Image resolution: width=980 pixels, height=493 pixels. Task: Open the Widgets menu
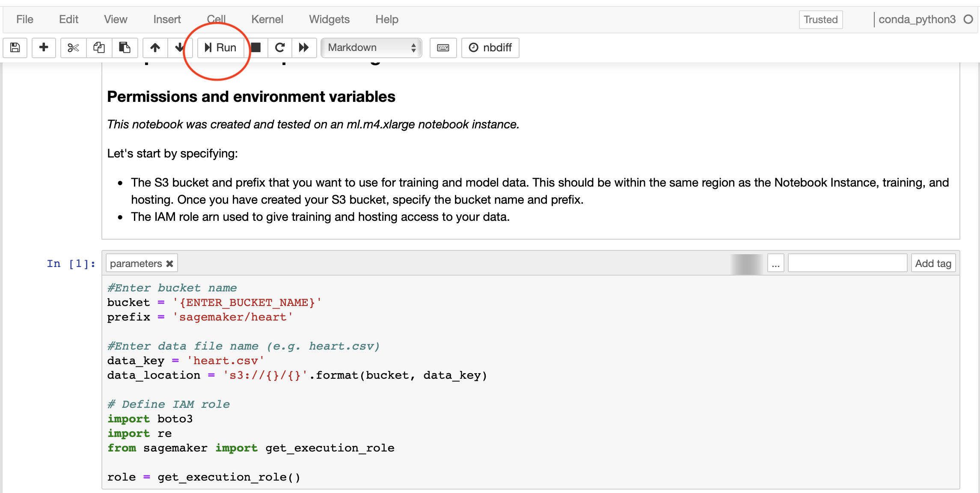pyautogui.click(x=329, y=19)
